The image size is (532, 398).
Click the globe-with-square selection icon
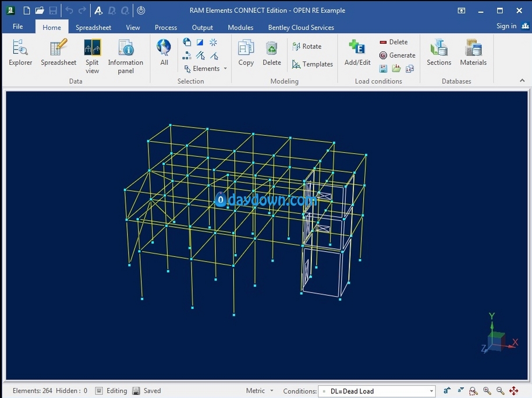point(187,42)
